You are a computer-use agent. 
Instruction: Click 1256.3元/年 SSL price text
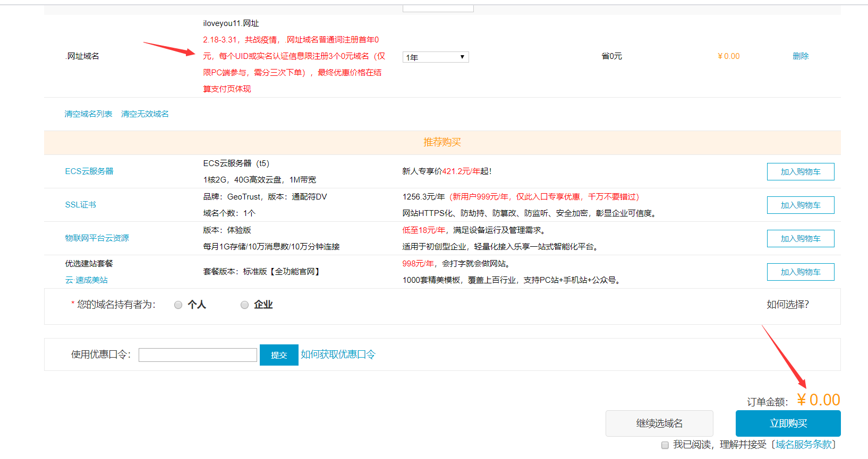(x=423, y=197)
